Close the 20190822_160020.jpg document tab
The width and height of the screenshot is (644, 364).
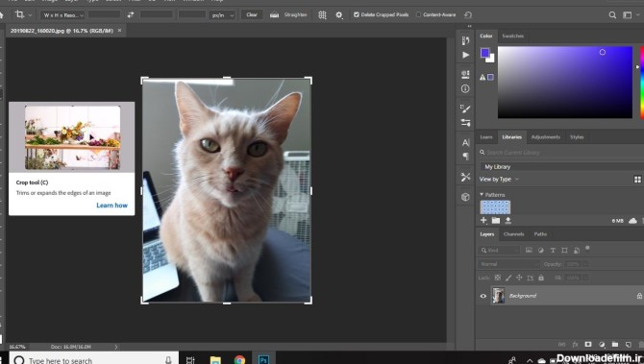(119, 31)
